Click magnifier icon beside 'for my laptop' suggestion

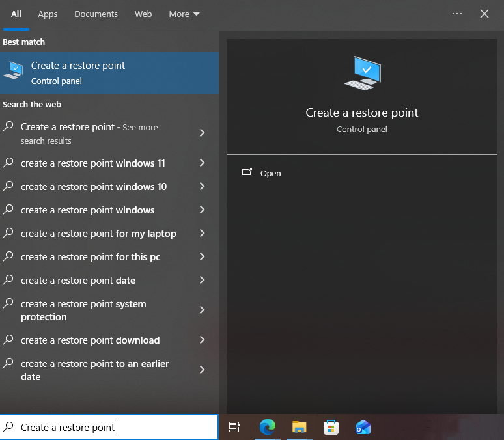(8, 233)
